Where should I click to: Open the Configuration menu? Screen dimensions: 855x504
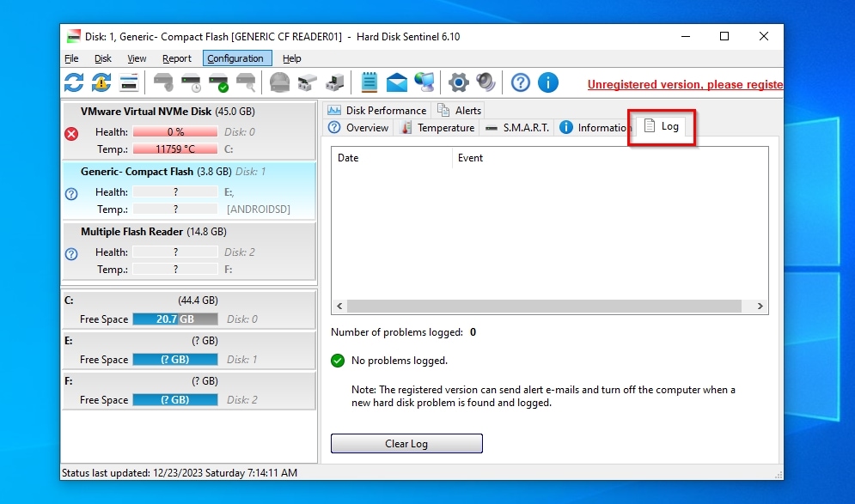click(x=237, y=58)
